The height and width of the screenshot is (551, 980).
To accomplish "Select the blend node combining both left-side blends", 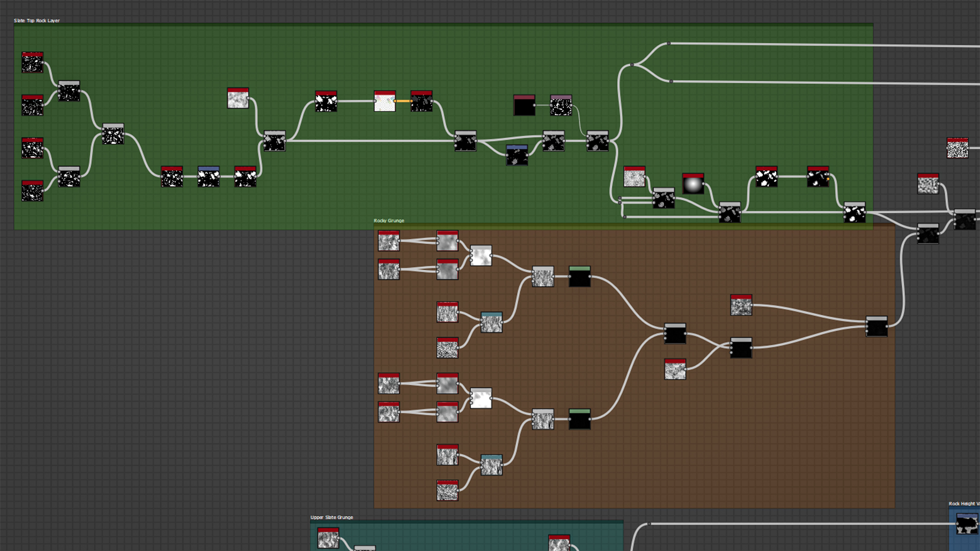I will pyautogui.click(x=113, y=134).
